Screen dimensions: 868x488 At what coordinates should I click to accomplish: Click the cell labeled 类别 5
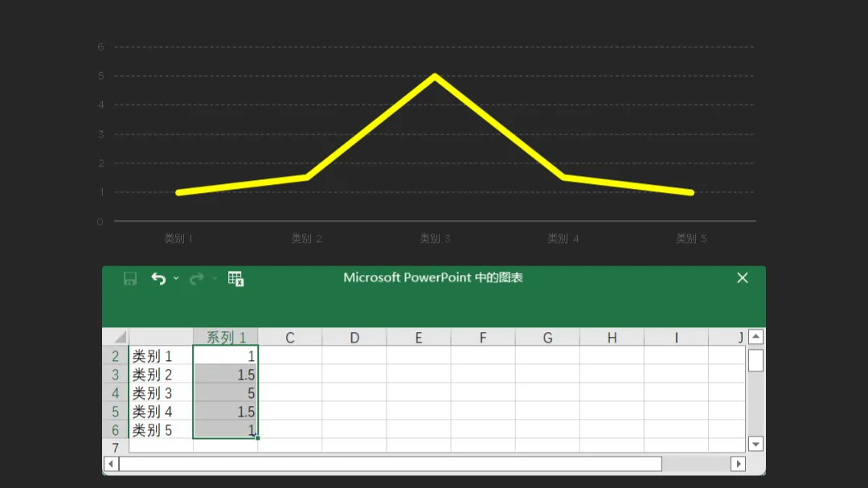pos(161,429)
